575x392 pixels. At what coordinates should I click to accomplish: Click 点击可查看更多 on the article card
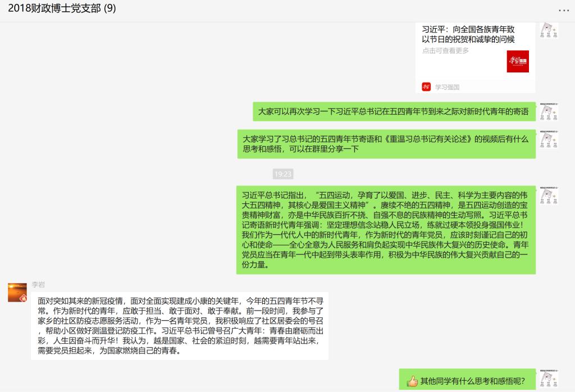coord(445,51)
